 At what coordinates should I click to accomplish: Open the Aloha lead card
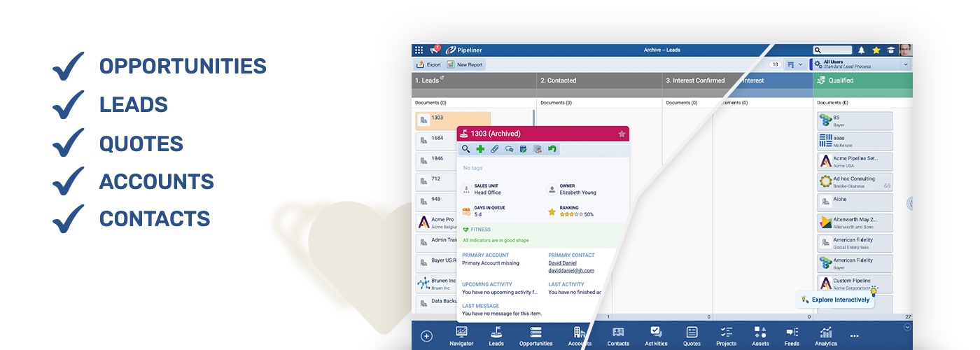pos(855,202)
